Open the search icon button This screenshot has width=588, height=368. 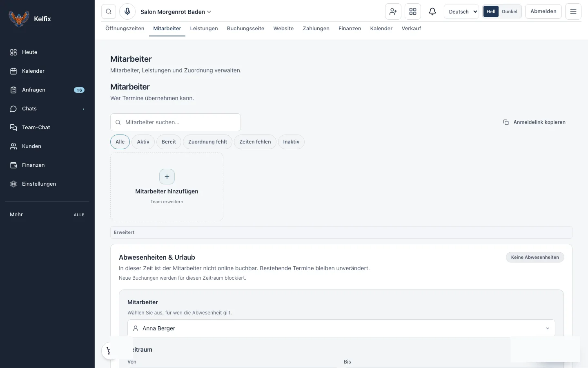coord(109,11)
